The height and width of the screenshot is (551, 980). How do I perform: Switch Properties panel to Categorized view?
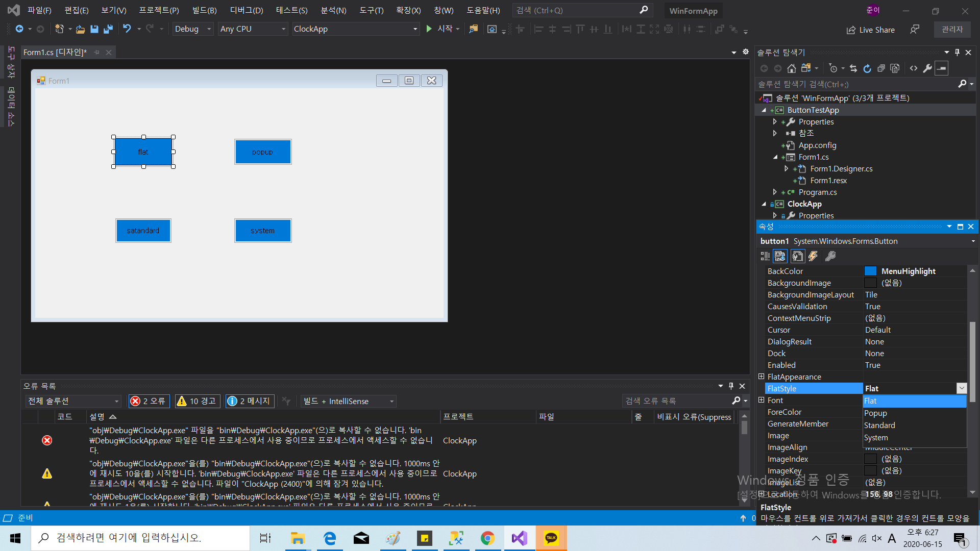coord(765,256)
